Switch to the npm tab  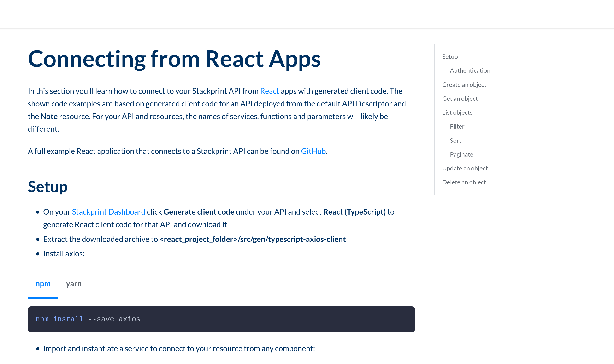point(43,284)
